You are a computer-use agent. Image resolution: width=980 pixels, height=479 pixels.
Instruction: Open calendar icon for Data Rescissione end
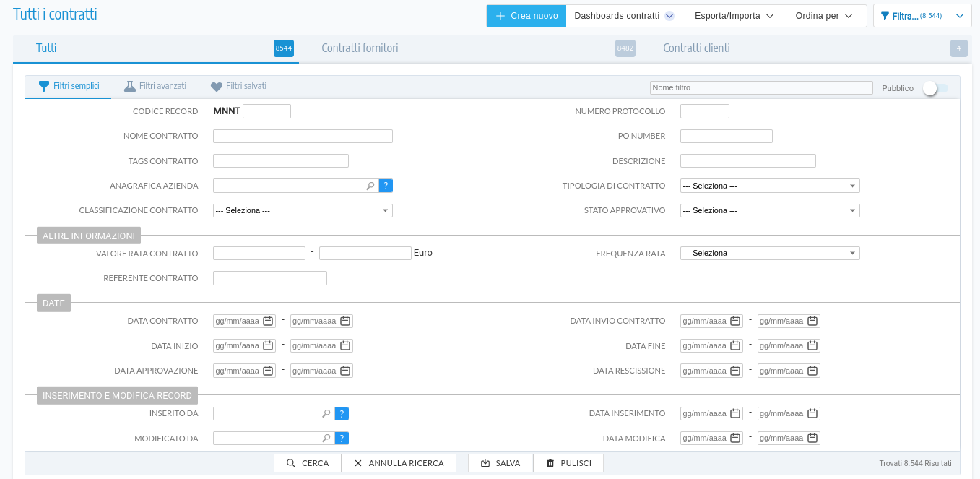812,371
